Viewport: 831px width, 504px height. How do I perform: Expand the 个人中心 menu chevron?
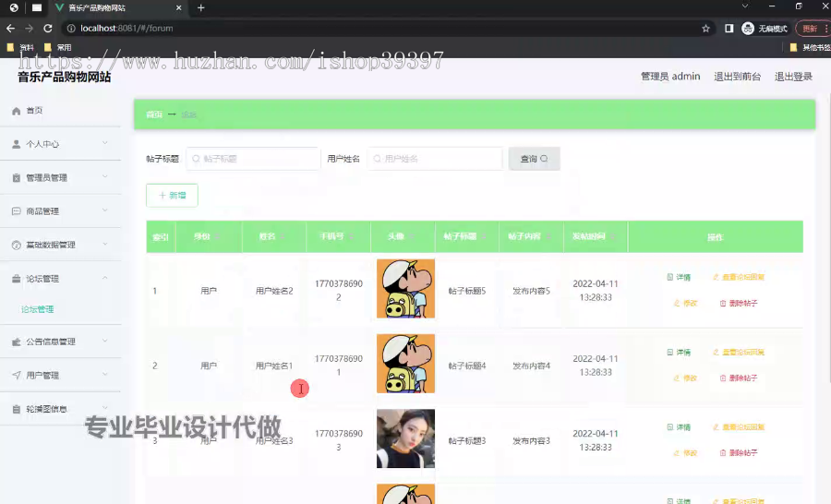[105, 143]
